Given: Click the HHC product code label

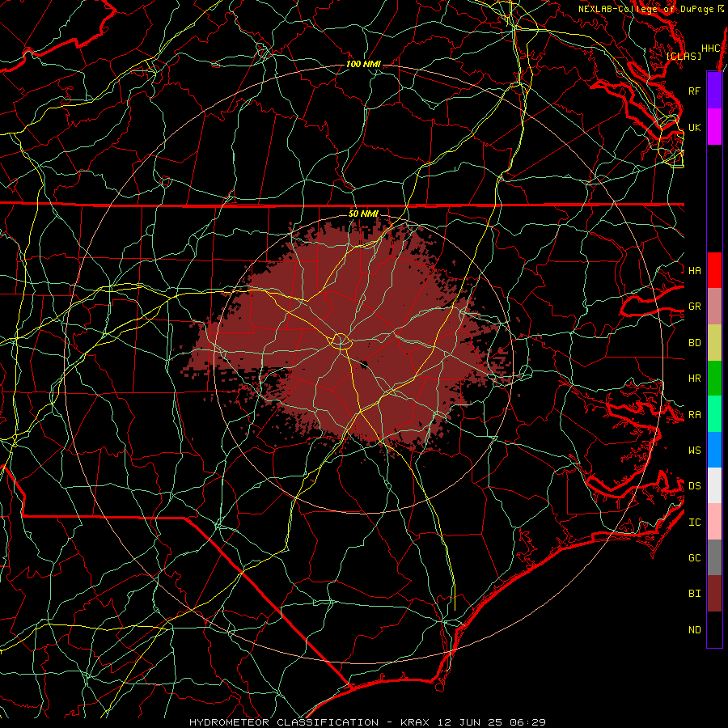Looking at the screenshot, I should (711, 49).
